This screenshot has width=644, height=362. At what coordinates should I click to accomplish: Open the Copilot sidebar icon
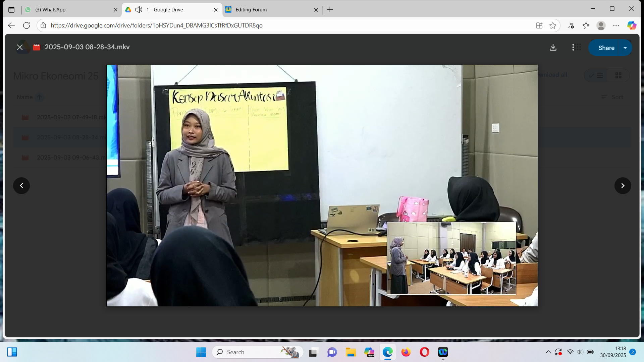click(x=632, y=25)
